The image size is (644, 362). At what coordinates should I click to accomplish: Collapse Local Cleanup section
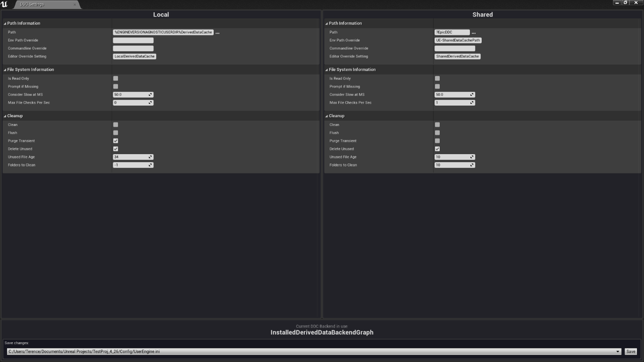(x=5, y=115)
